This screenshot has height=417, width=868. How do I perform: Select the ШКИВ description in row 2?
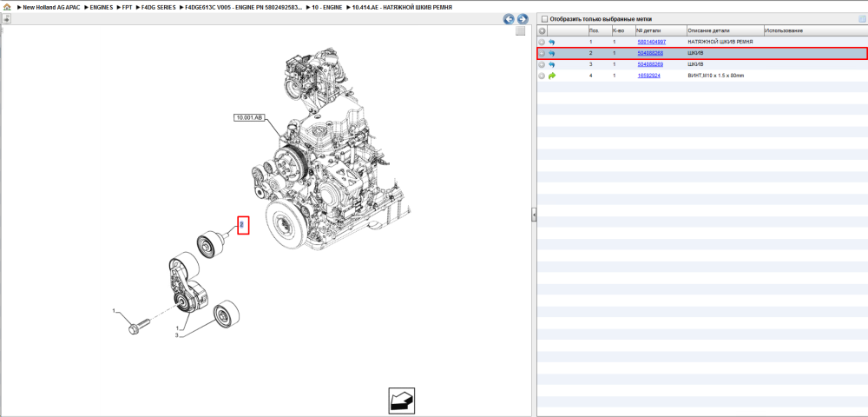tap(695, 53)
